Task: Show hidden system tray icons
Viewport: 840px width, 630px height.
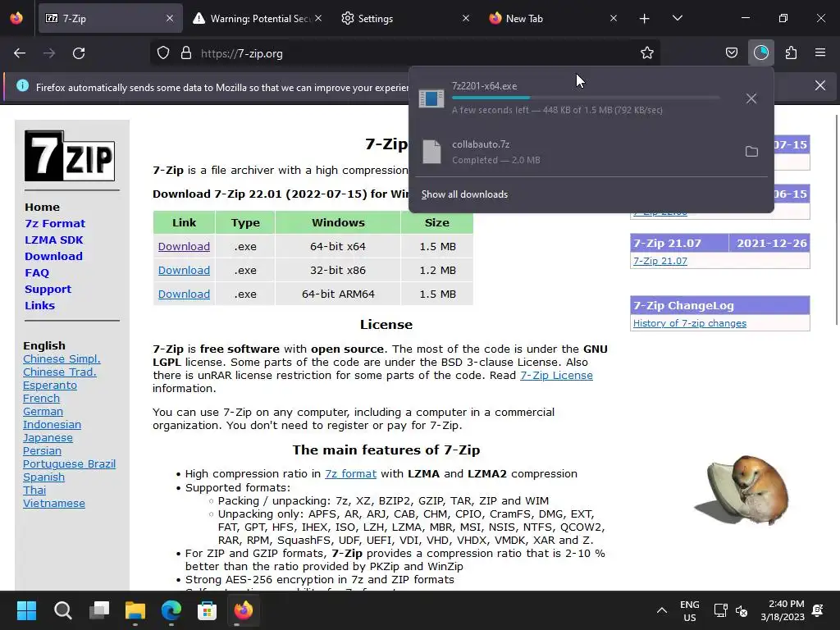Action: click(x=662, y=610)
